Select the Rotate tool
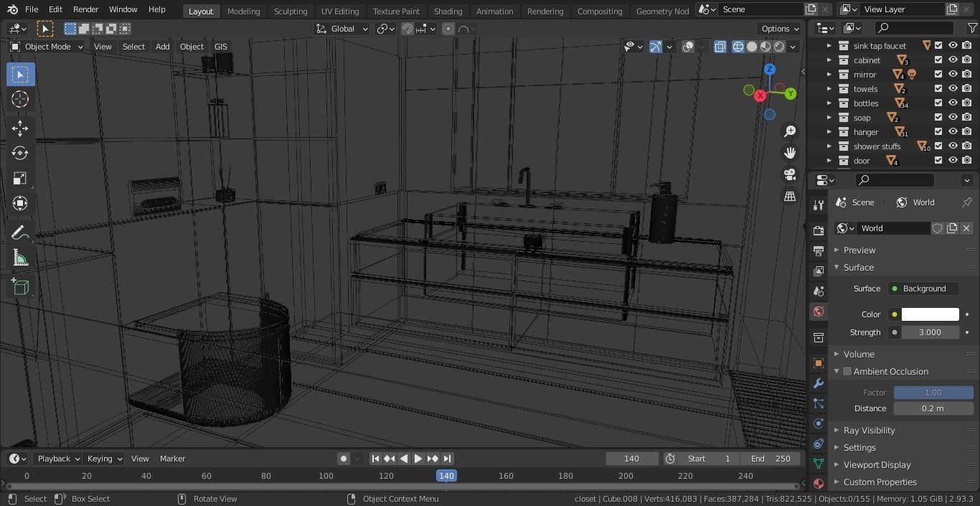Viewport: 980px width, 506px height. (x=20, y=153)
